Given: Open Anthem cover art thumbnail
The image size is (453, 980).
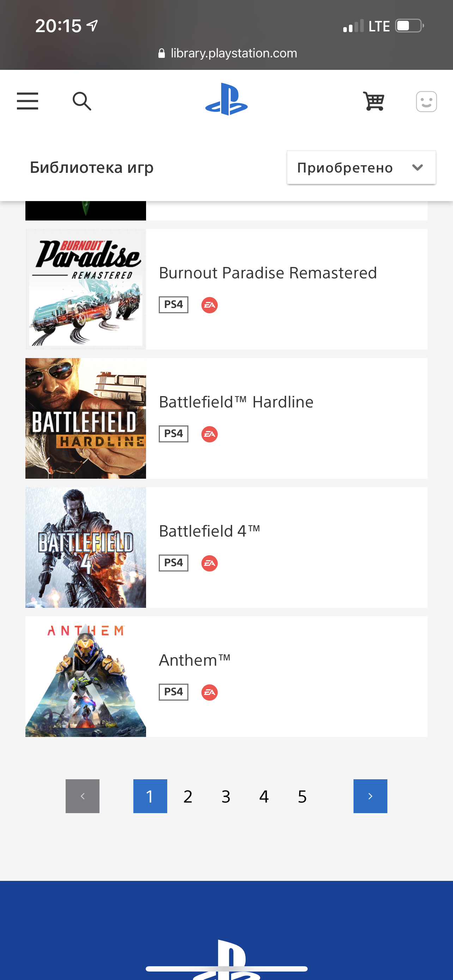Looking at the screenshot, I should click(x=86, y=677).
